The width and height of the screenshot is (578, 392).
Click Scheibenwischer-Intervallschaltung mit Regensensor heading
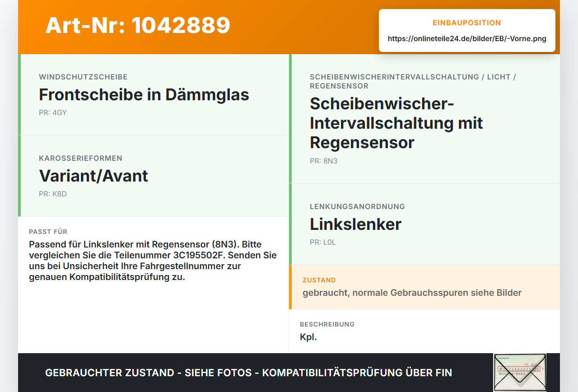(396, 123)
